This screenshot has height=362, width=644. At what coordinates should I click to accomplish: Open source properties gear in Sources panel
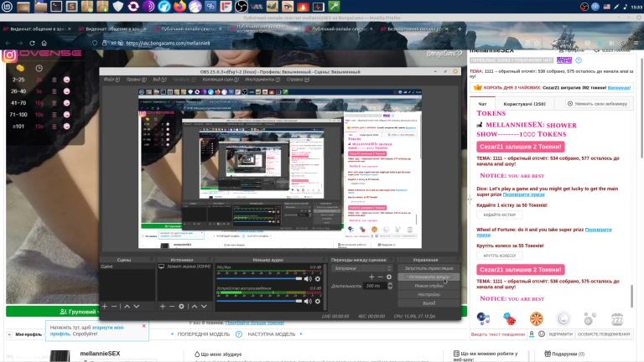181,306
